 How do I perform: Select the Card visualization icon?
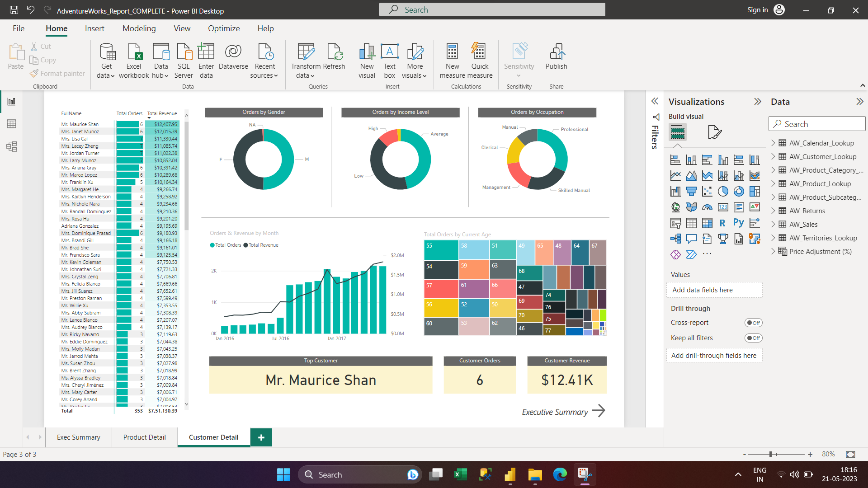(x=723, y=207)
